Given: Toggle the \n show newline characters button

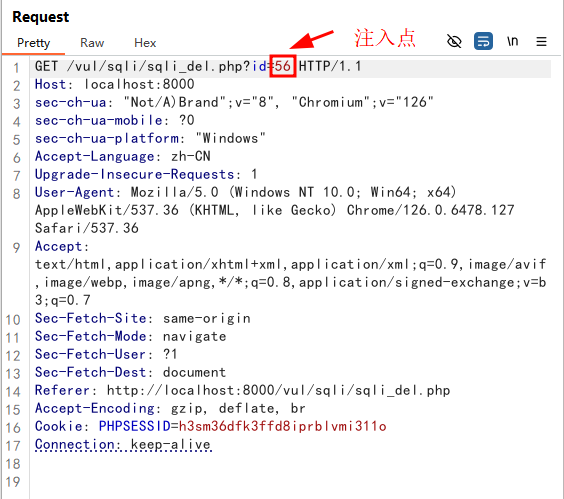Looking at the screenshot, I should point(513,41).
